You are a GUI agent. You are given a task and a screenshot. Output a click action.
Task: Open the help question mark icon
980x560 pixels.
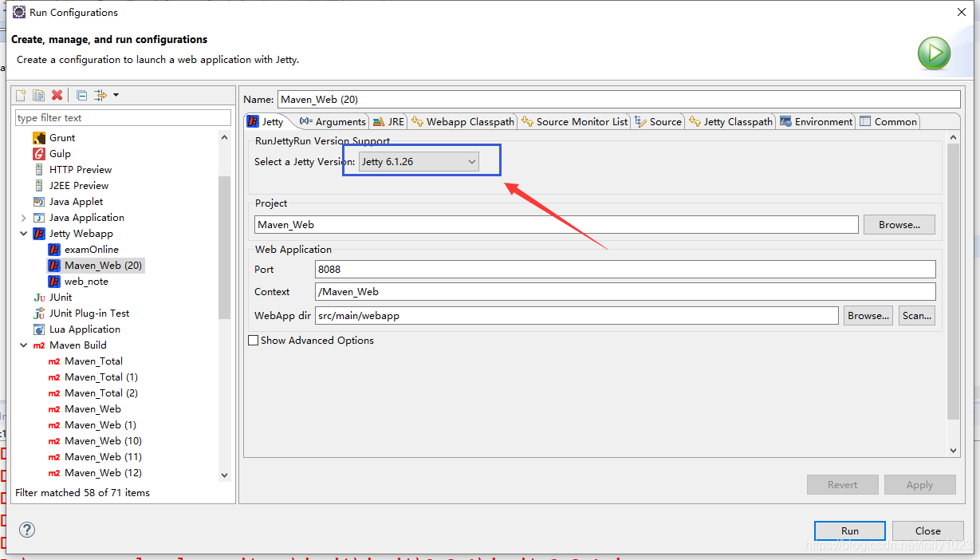(x=27, y=529)
